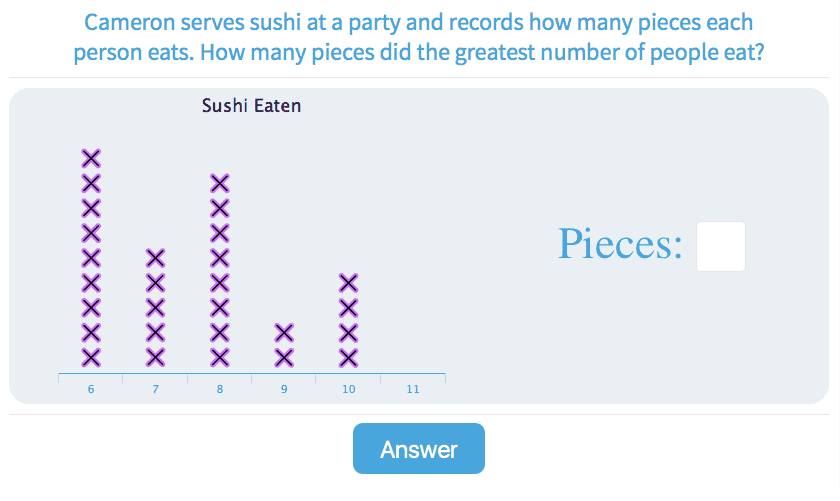Viewport: 840px width, 501px height.
Task: Click the Pieces: label text
Action: click(x=620, y=245)
